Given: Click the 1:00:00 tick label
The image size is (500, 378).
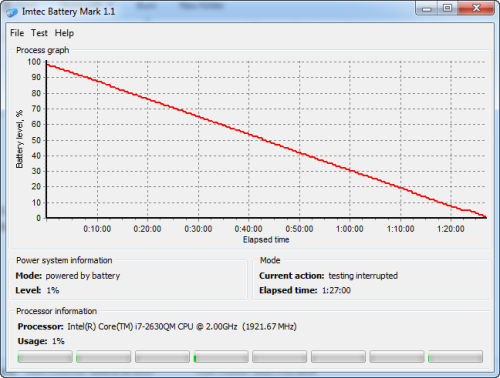Looking at the screenshot, I should coord(350,229).
